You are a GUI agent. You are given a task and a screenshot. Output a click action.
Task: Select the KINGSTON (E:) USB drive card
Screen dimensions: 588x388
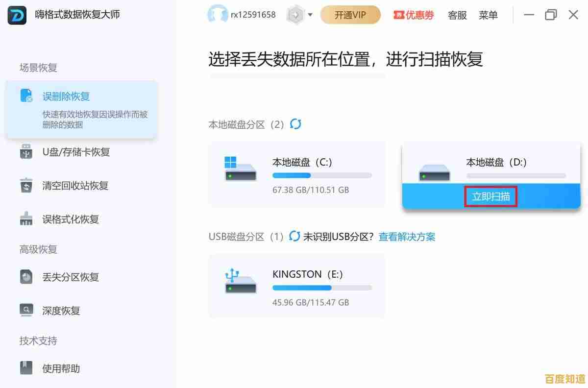(296, 286)
